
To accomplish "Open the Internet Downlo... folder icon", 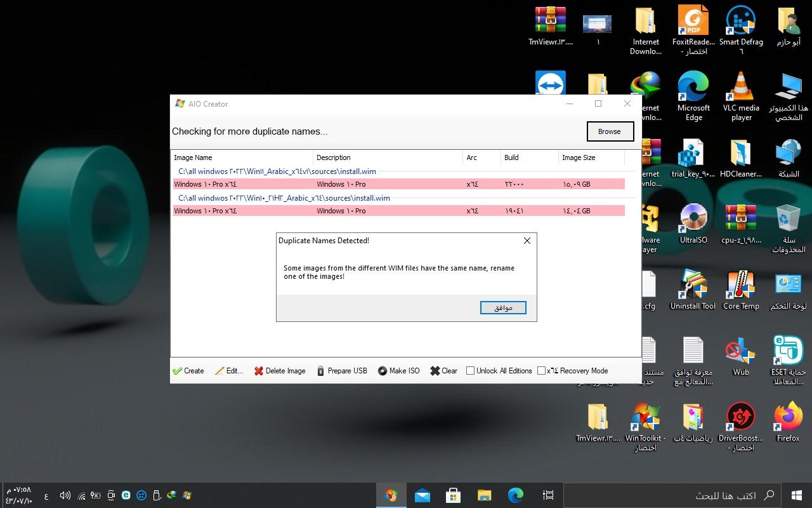I will 646,30.
